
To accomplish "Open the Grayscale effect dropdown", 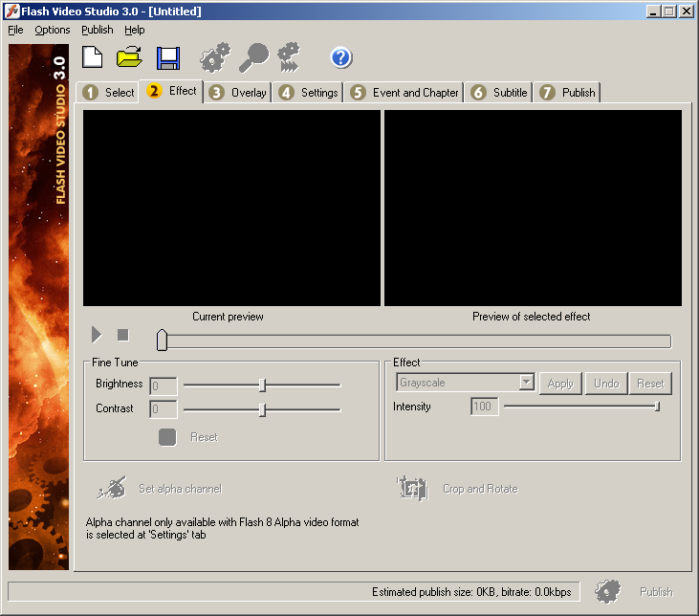I will coord(527,383).
